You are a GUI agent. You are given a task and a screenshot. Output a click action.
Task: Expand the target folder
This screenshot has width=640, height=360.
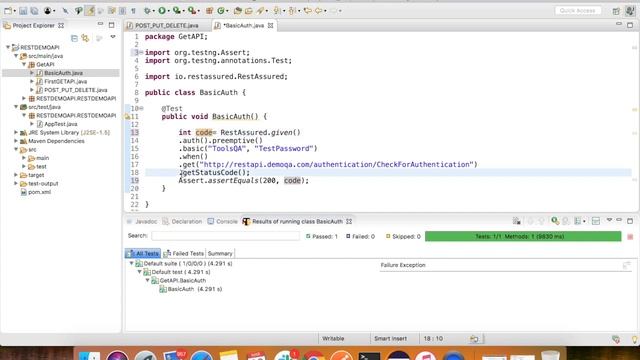tap(16, 175)
